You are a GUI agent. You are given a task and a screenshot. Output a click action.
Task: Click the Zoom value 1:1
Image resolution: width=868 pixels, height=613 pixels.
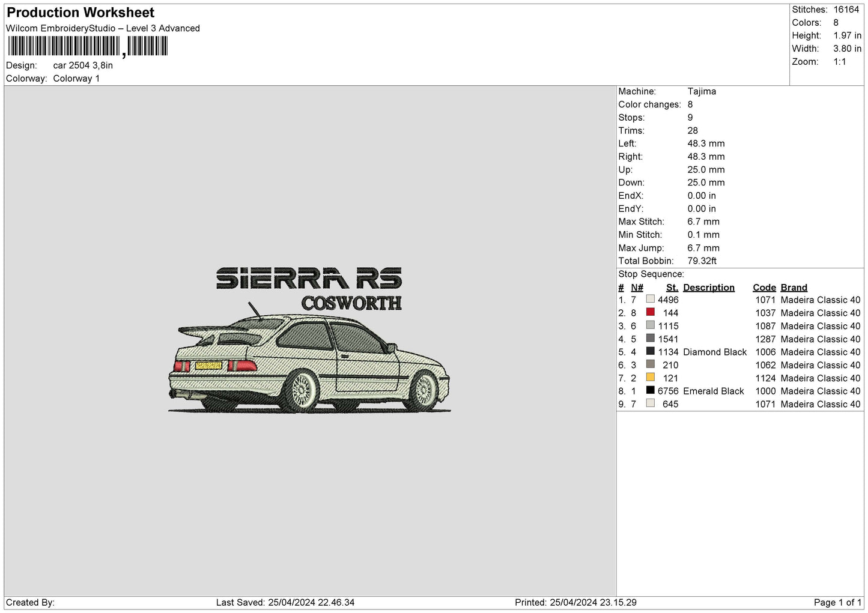coord(839,62)
